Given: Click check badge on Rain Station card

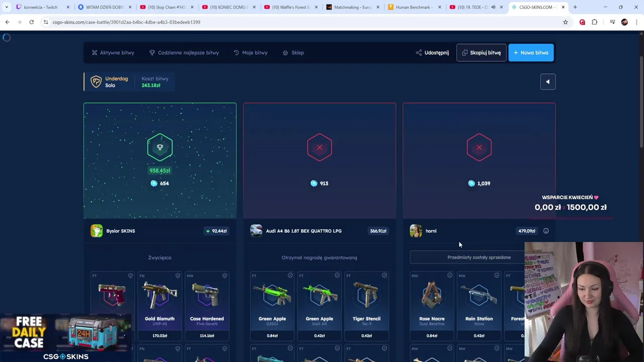Looking at the screenshot, I should pos(497,276).
